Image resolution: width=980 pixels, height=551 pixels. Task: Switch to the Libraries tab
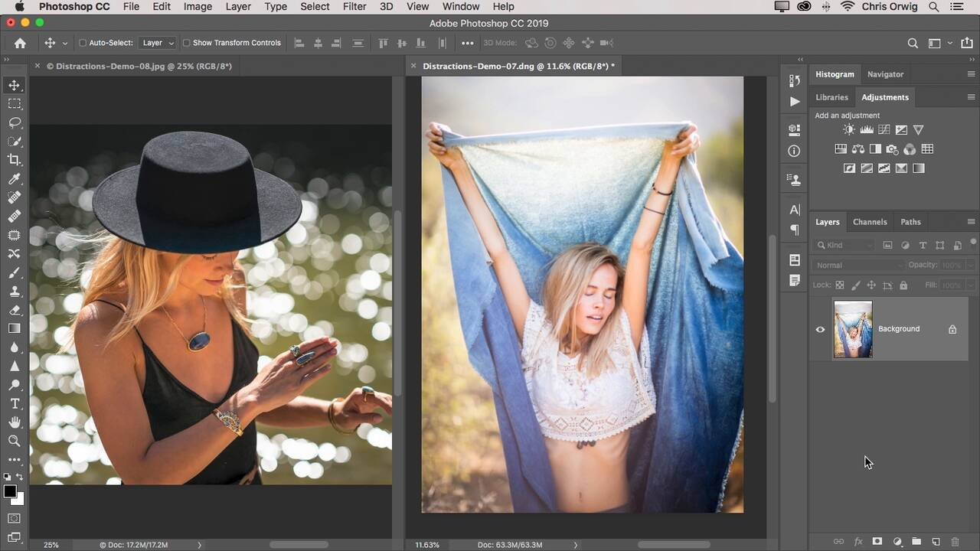[831, 97]
